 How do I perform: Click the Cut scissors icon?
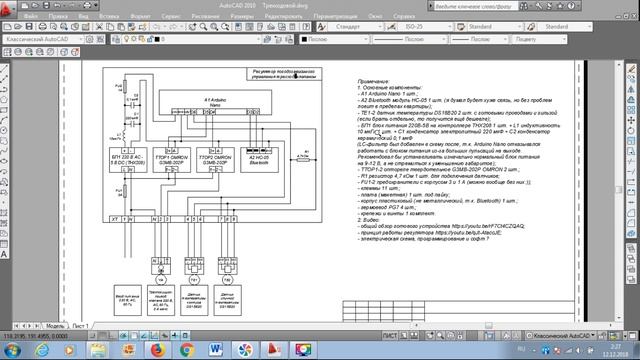99,27
